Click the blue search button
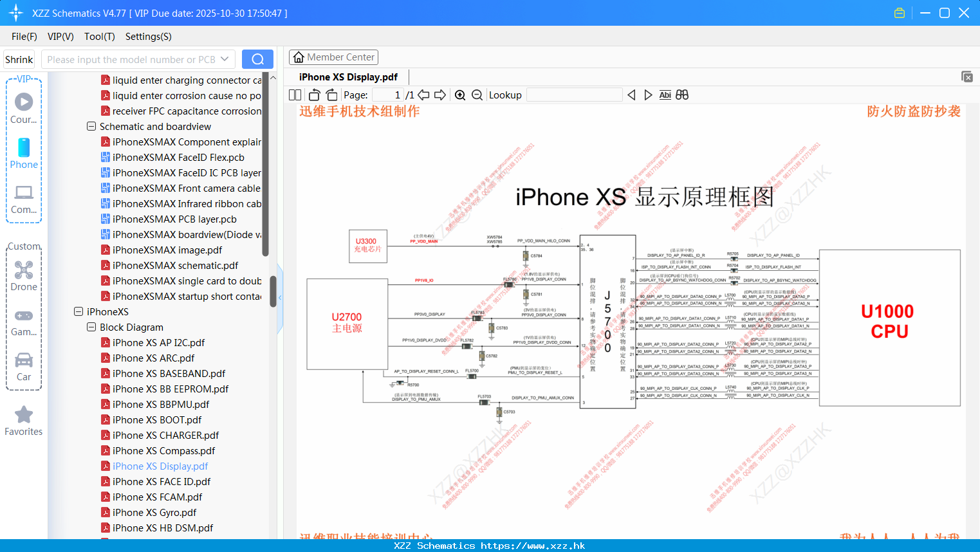The height and width of the screenshot is (552, 980). [x=257, y=59]
